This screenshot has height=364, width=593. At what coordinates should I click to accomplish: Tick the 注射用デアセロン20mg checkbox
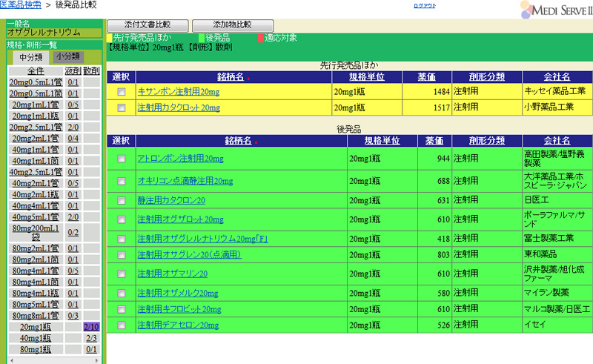(x=122, y=325)
